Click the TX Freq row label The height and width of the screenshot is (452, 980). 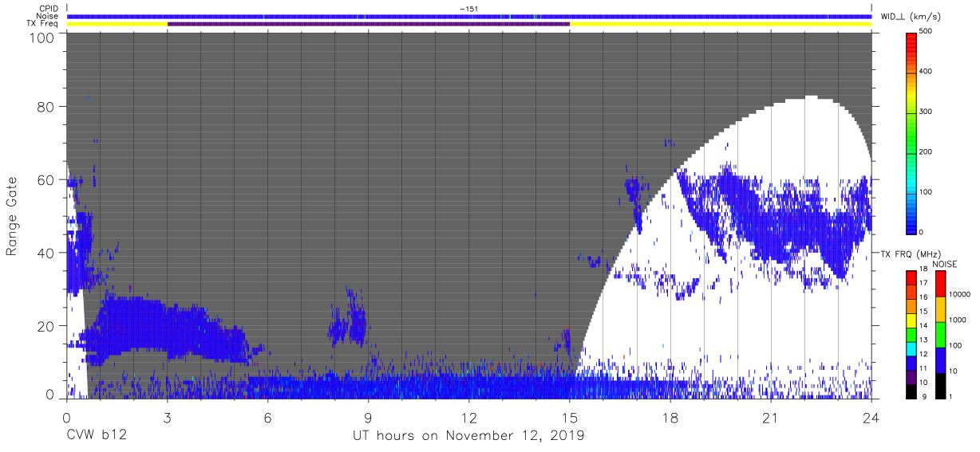tap(42, 24)
